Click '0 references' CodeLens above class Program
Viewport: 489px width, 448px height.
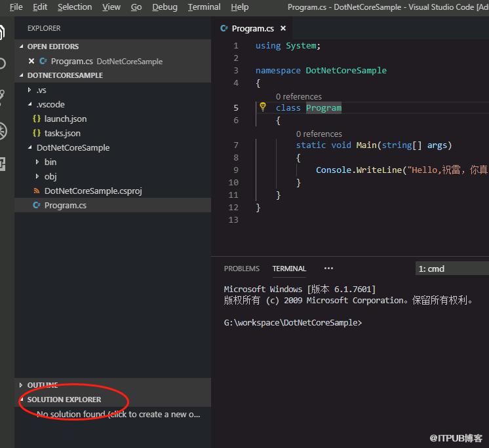click(298, 96)
